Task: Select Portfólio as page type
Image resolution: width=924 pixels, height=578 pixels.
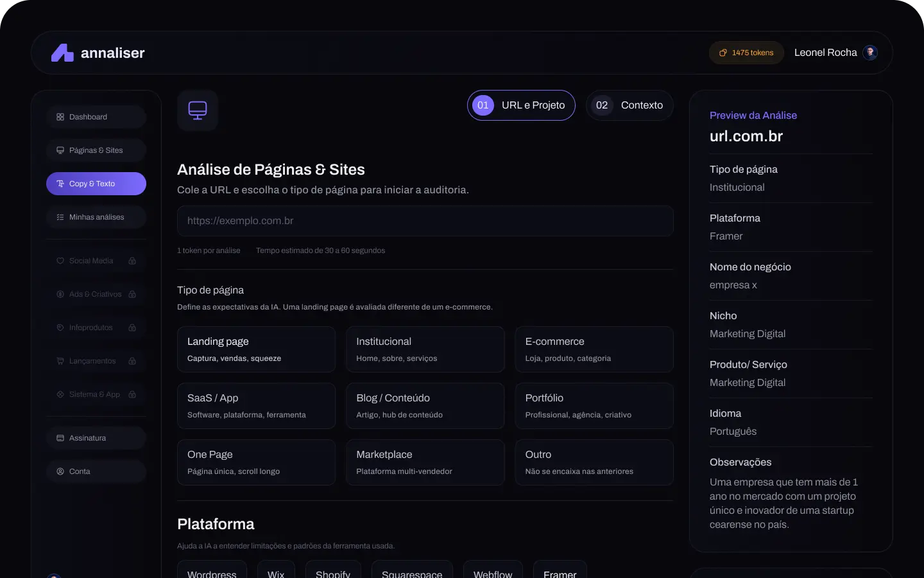Action: coord(594,406)
